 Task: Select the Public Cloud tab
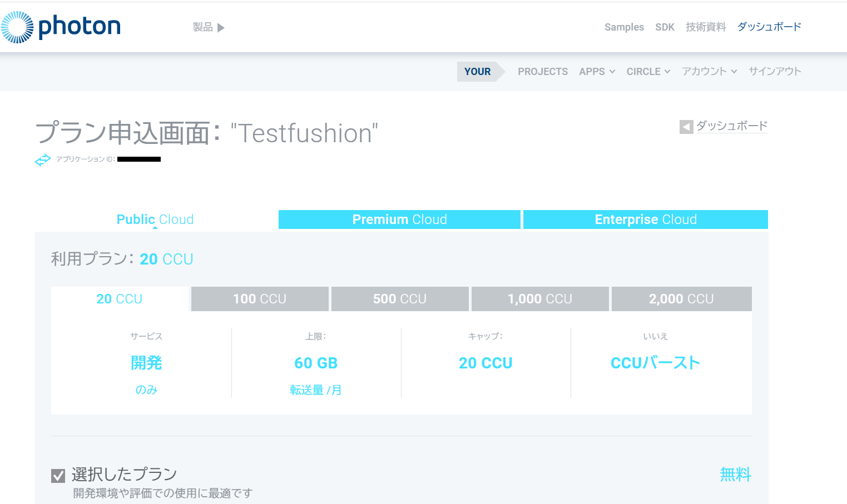tap(155, 219)
